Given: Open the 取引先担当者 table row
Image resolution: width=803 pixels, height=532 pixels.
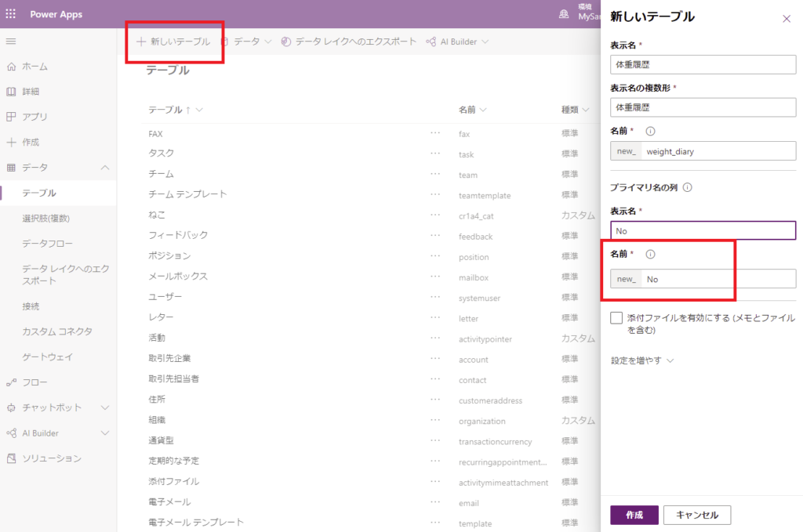Looking at the screenshot, I should [x=173, y=378].
